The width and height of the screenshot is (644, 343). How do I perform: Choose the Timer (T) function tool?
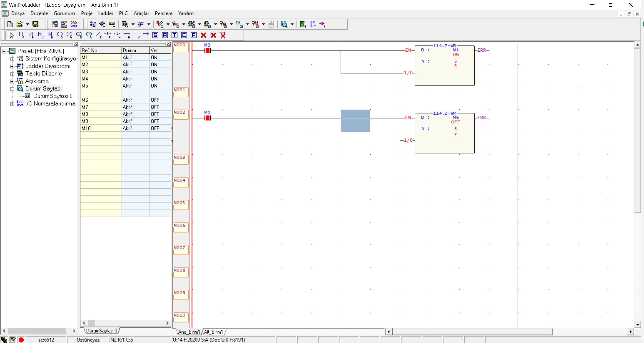[x=174, y=35]
